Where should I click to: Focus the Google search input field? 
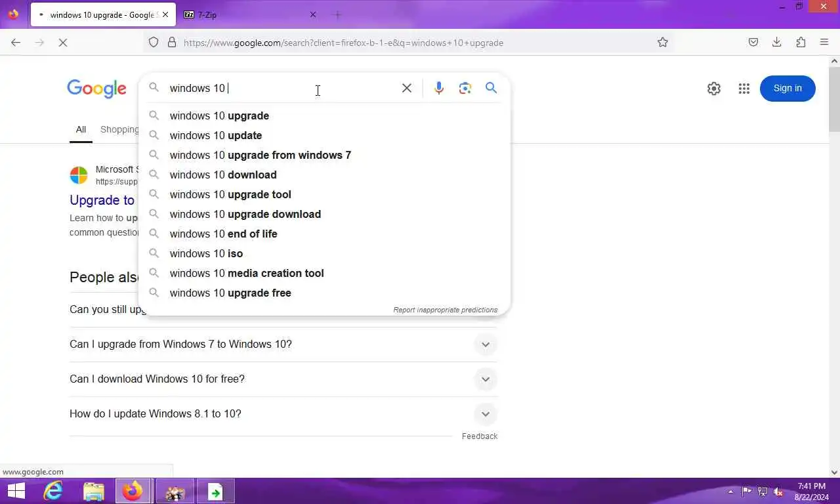282,88
